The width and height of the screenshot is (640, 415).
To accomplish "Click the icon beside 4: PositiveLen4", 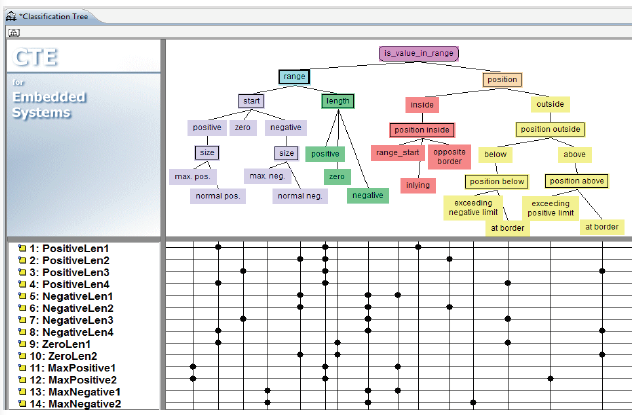I will tap(22, 284).
